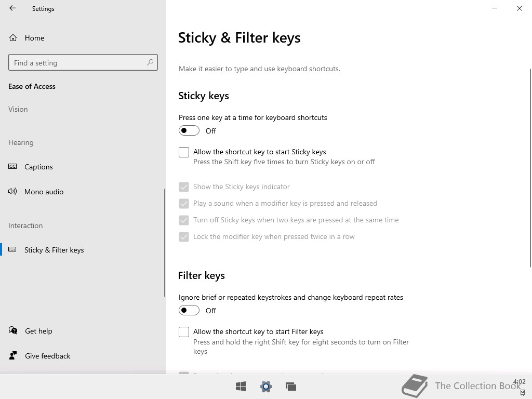Check Allow the shortcut key to start Sticky keys
This screenshot has width=532, height=399.
click(x=184, y=152)
